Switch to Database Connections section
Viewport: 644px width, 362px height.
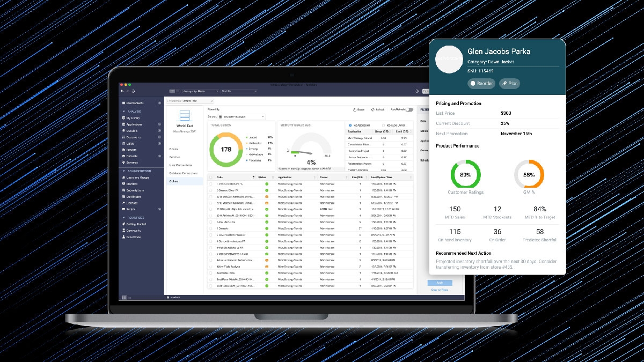pos(184,173)
